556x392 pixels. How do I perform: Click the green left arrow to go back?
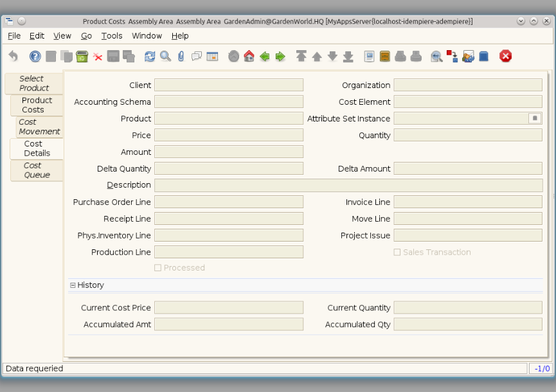pyautogui.click(x=265, y=56)
